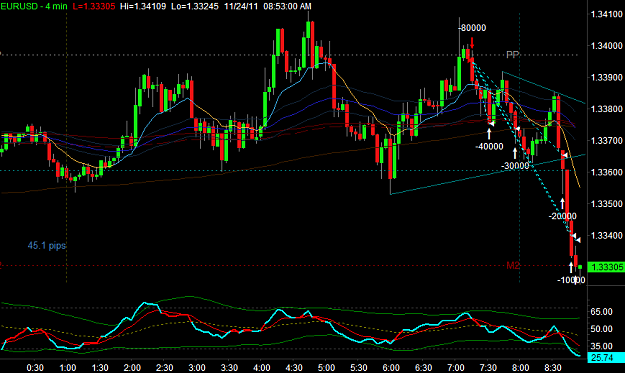This screenshot has height=373, width=625.
Task: Click the 50.00 indicator scale label
Action: coord(601,329)
